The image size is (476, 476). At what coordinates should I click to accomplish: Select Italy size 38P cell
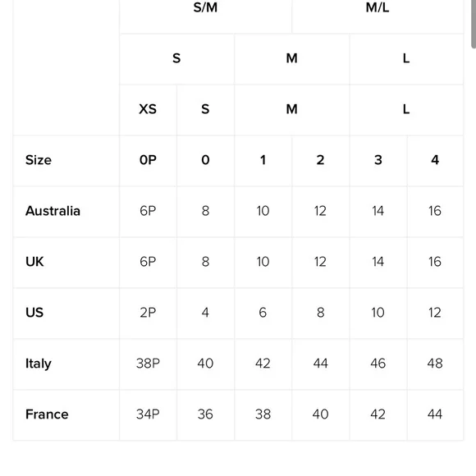pos(148,364)
